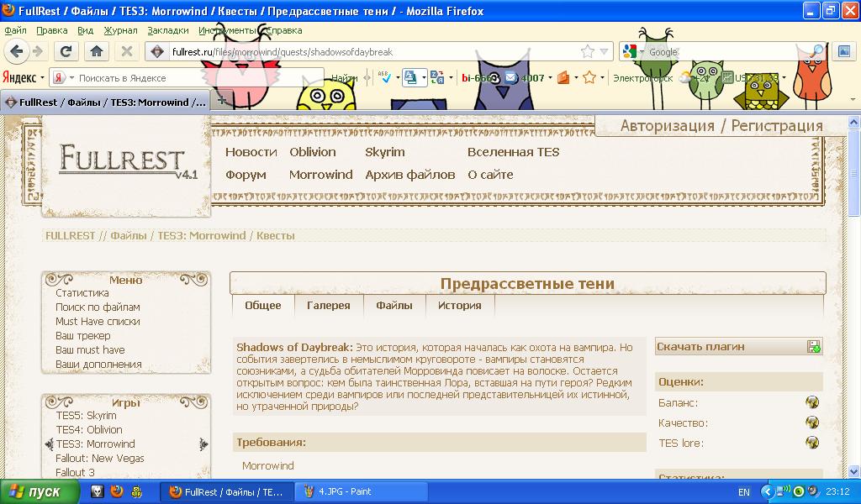This screenshot has height=504, width=861.
Task: Click the Yandex page translate icon
Action: click(410, 78)
